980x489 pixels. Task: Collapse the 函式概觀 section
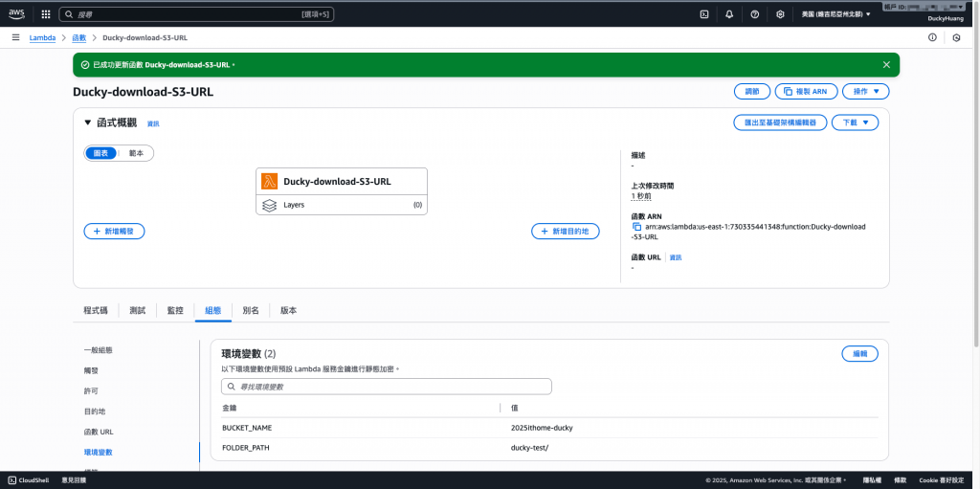coord(87,122)
